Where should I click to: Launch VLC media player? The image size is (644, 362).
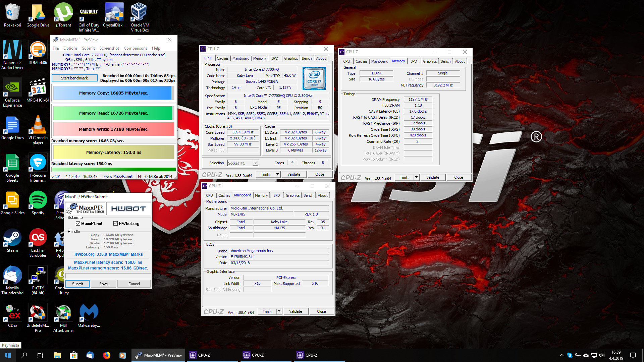click(x=38, y=130)
